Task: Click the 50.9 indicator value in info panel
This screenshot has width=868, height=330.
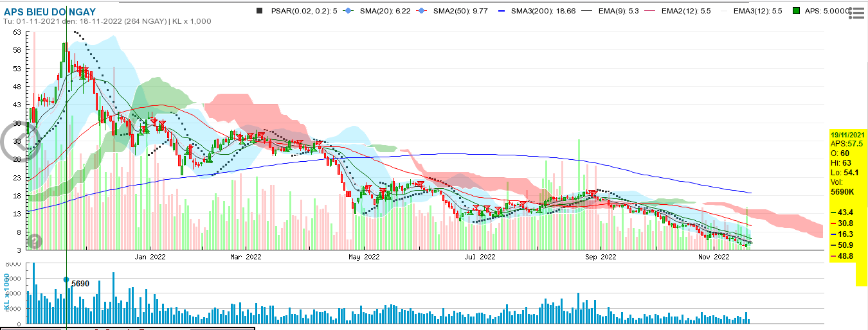Action: (x=845, y=245)
